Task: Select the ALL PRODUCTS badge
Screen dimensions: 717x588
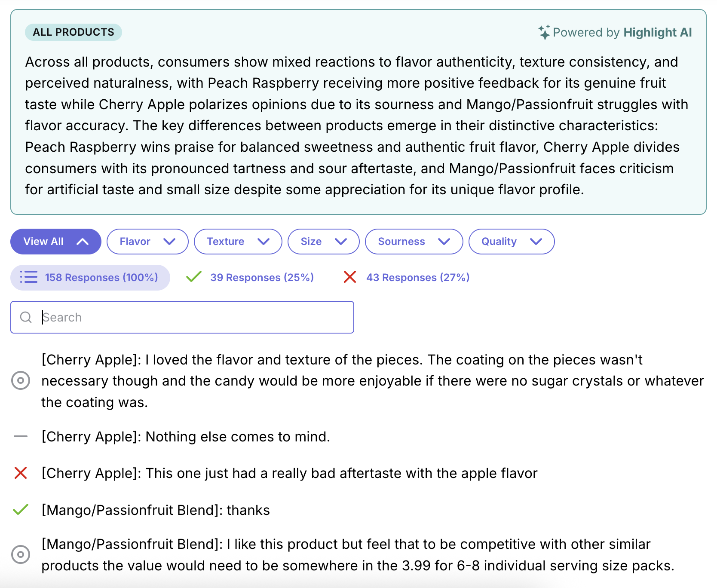Action: click(74, 32)
